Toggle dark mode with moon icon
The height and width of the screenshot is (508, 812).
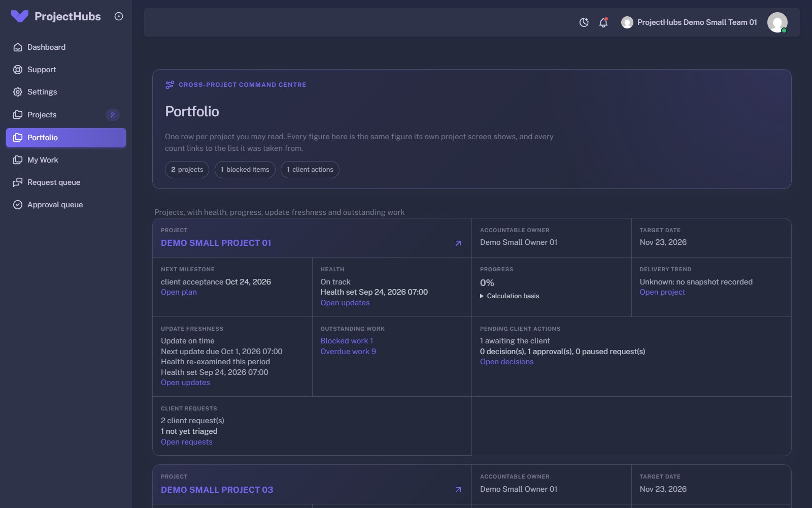tap(584, 22)
